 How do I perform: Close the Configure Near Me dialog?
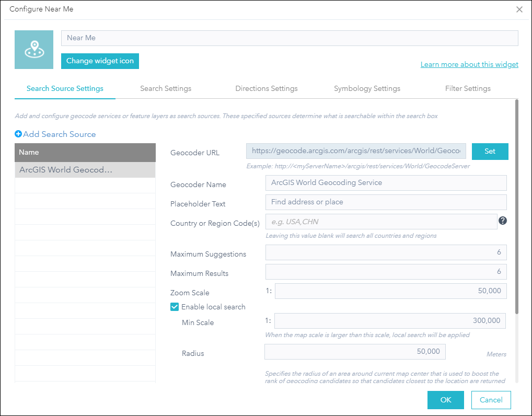tap(519, 9)
